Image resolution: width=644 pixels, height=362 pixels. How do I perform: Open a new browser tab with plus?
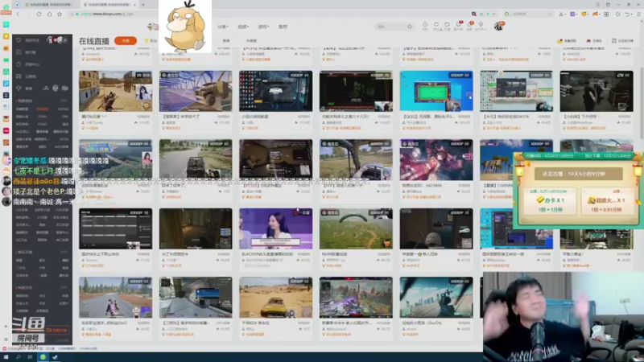point(143,5)
